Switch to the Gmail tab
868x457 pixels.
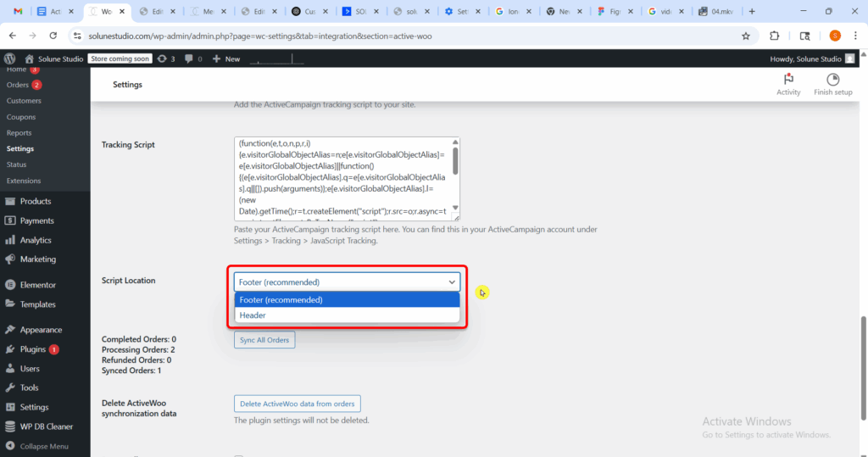pyautogui.click(x=18, y=11)
